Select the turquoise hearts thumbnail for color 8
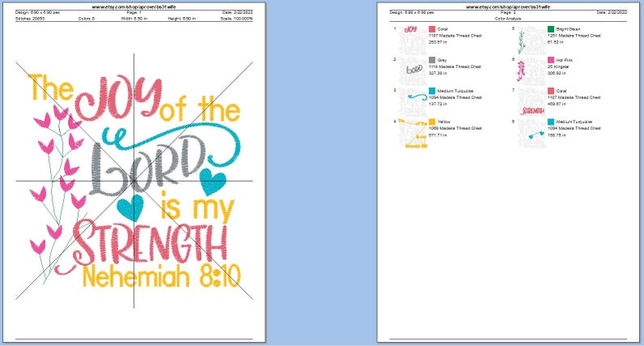Screen dimensions: 644x346 click(531, 133)
